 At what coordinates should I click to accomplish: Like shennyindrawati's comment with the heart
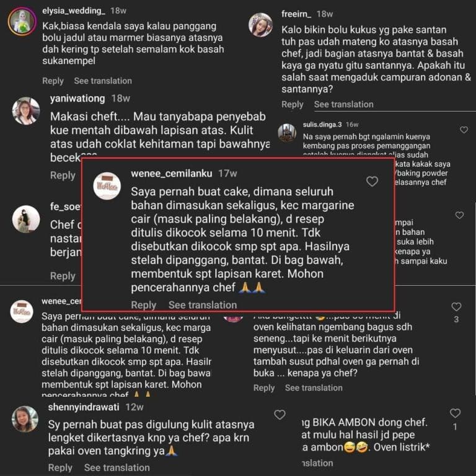[x=280, y=415]
